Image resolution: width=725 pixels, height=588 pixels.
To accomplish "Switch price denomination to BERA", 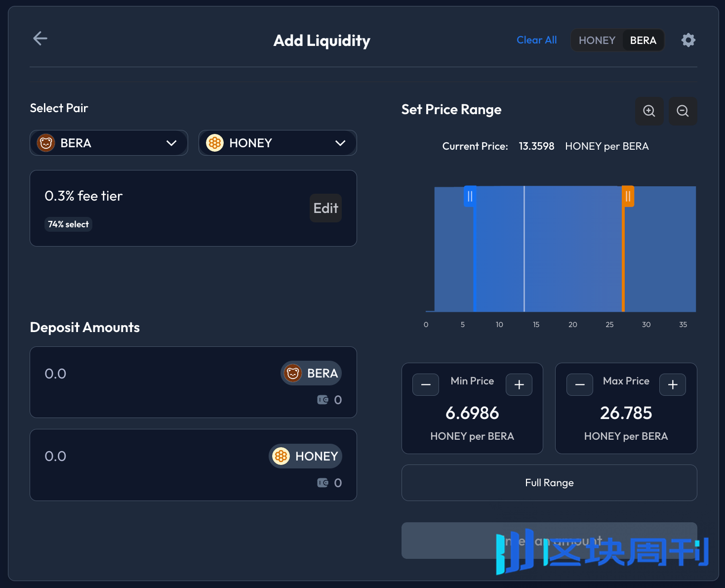I will click(643, 41).
